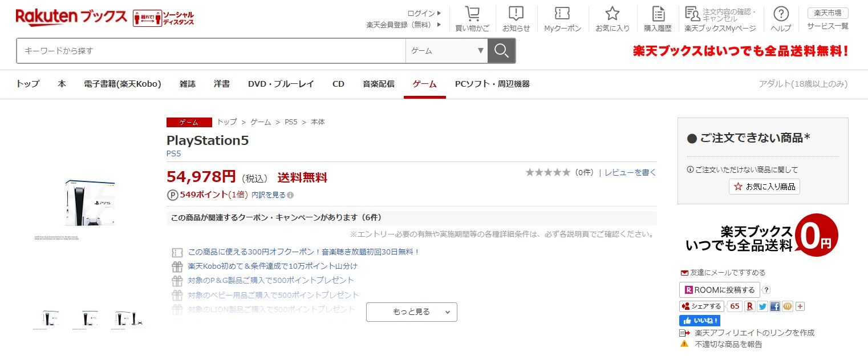Share via Rakuten R icon
The image size is (868, 360).
coord(750,306)
